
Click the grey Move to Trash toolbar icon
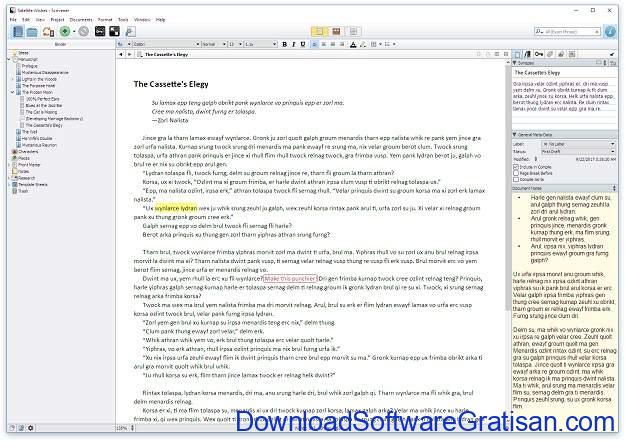(84, 32)
